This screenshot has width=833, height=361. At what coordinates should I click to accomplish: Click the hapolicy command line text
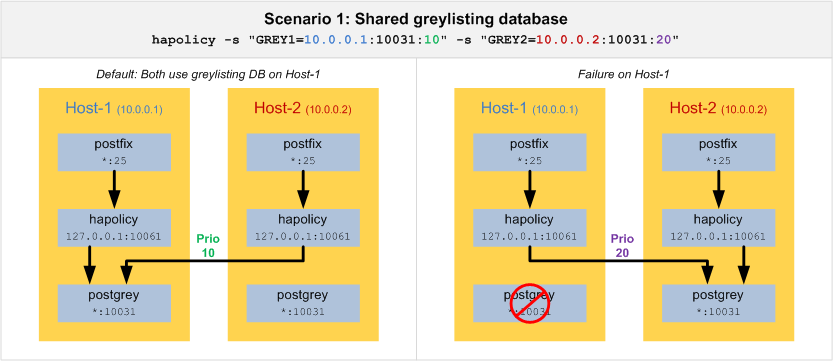pyautogui.click(x=416, y=40)
